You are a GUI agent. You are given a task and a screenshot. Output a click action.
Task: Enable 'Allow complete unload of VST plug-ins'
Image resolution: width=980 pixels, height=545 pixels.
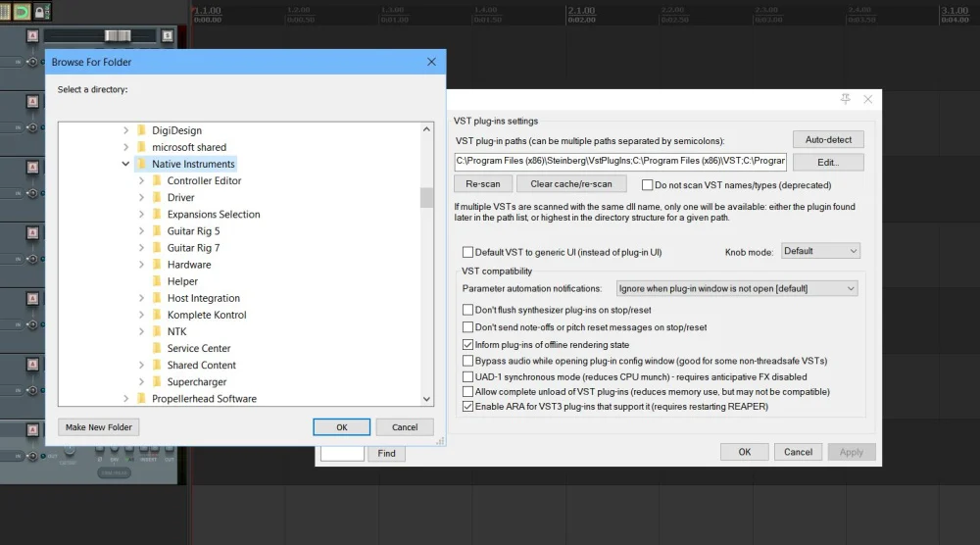pos(467,392)
